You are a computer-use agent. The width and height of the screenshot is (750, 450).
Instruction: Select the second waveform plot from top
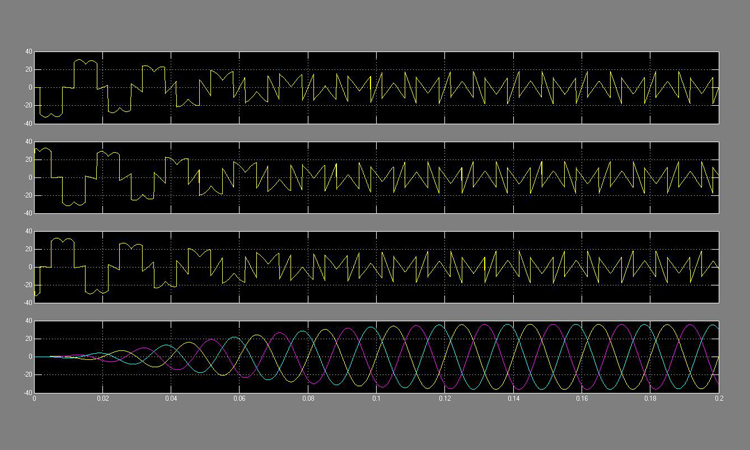point(376,177)
